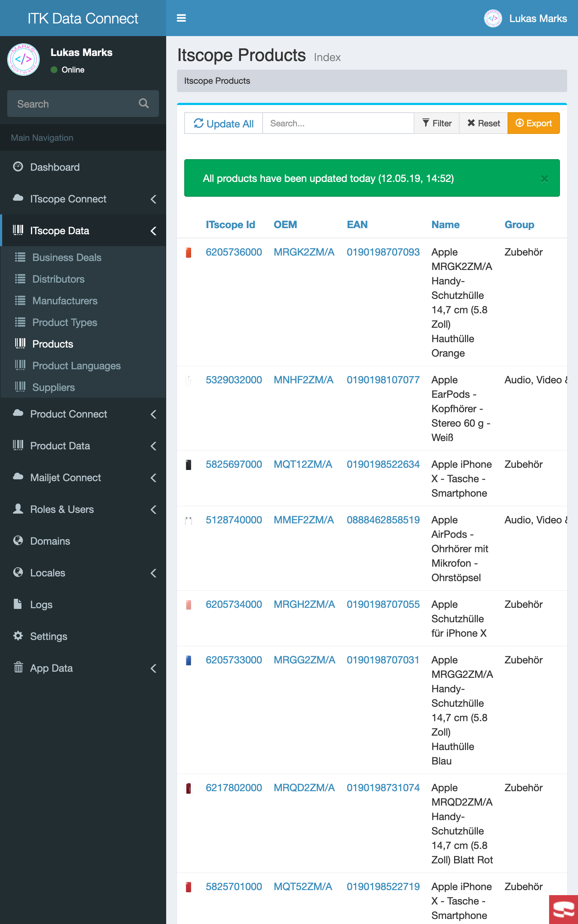The height and width of the screenshot is (924, 578).
Task: Open Product Types submenu item
Action: pos(83,322)
